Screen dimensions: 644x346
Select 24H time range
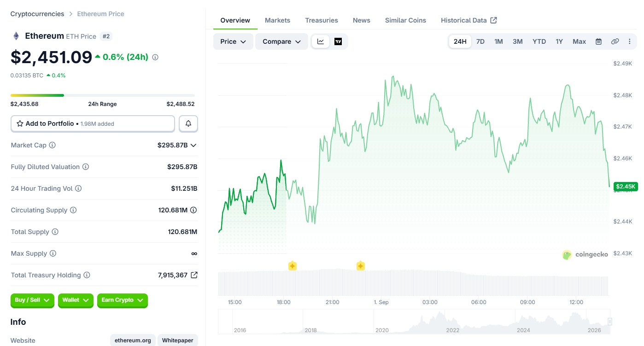point(460,41)
